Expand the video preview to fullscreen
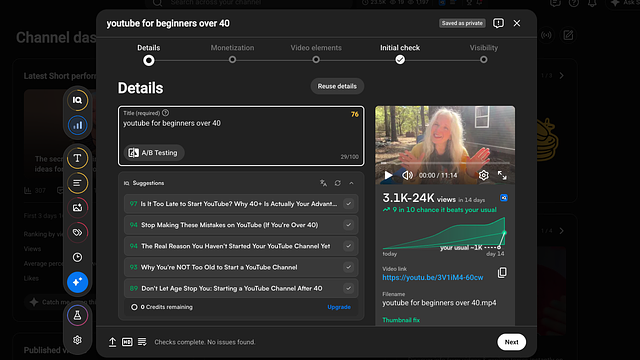 502,176
